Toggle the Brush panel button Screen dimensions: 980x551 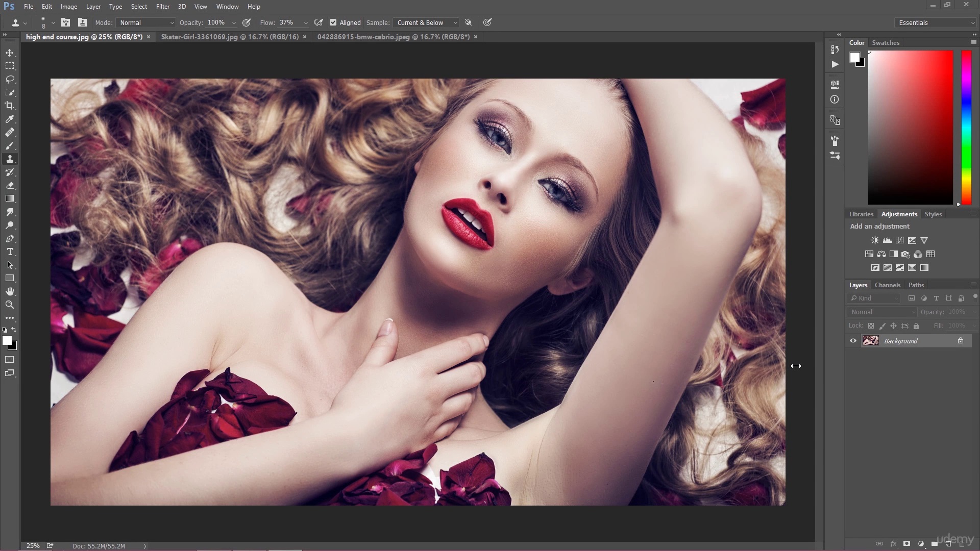pyautogui.click(x=66, y=22)
